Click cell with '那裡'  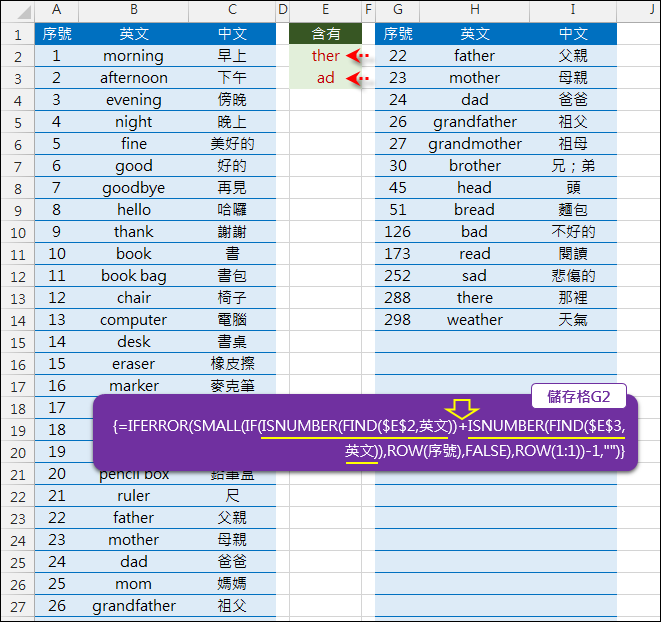(x=573, y=298)
